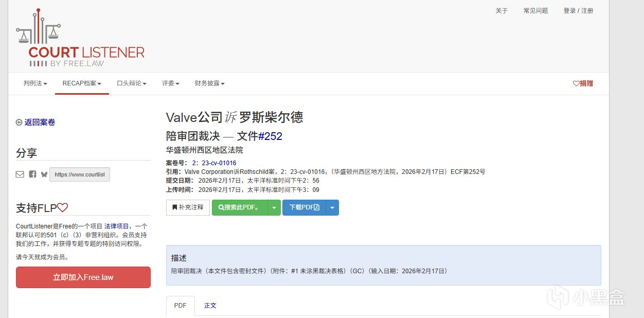Click the 分享 section heading
Image resolution: width=644 pixels, height=318 pixels.
(26, 153)
